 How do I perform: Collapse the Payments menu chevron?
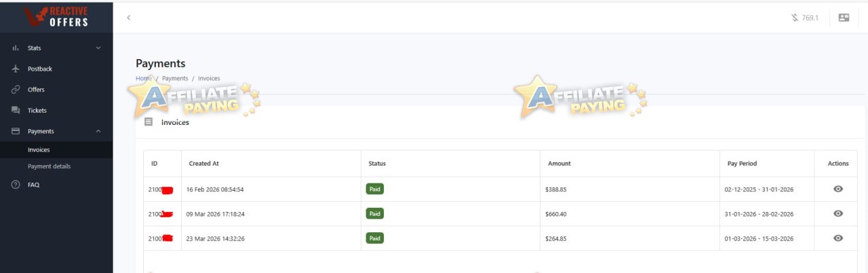(98, 131)
